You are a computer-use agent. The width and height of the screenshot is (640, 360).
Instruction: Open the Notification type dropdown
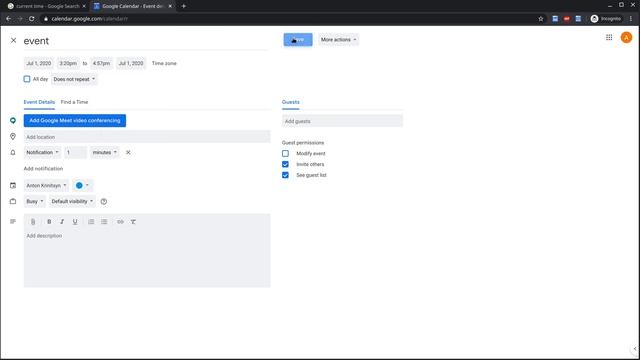(42, 152)
